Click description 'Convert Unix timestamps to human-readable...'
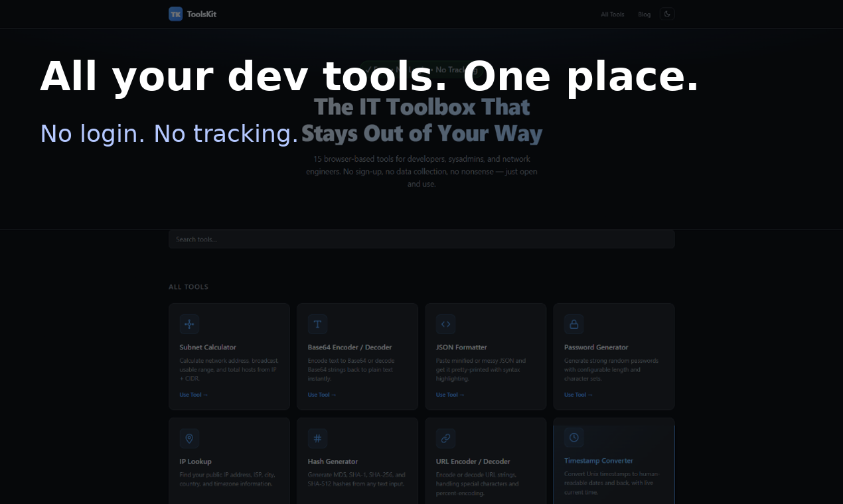 tap(611, 483)
